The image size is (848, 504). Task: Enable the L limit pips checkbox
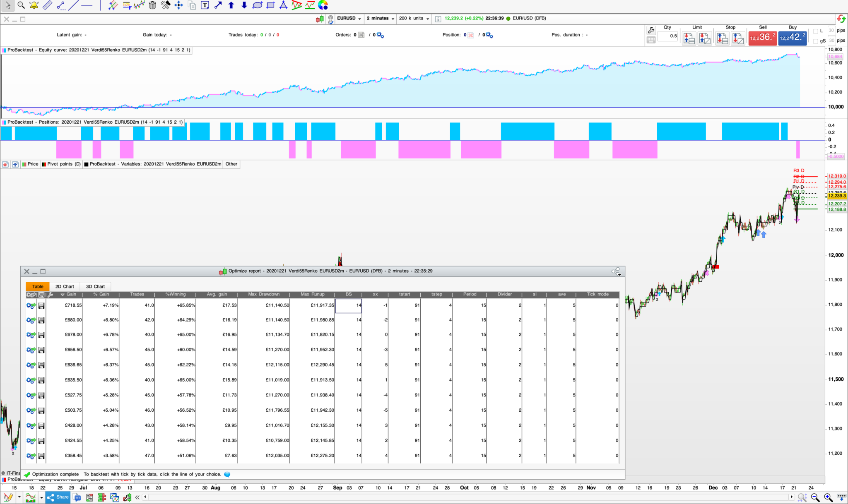pos(815,31)
